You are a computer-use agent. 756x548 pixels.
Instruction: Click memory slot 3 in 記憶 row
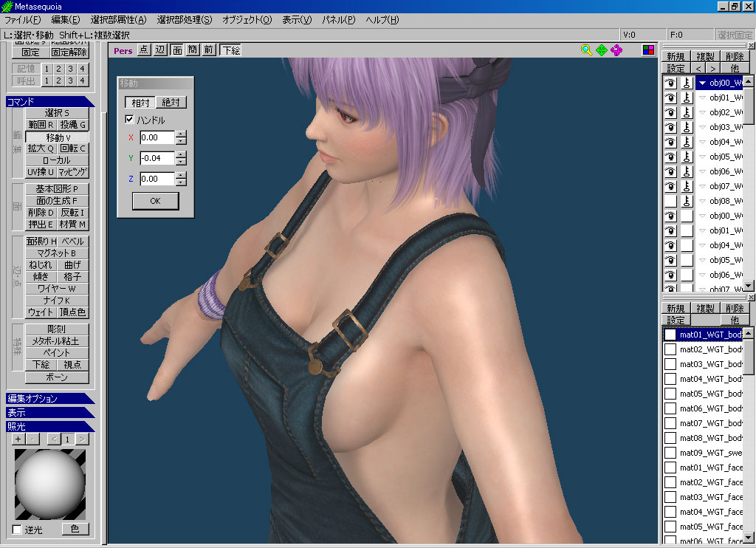click(x=70, y=69)
